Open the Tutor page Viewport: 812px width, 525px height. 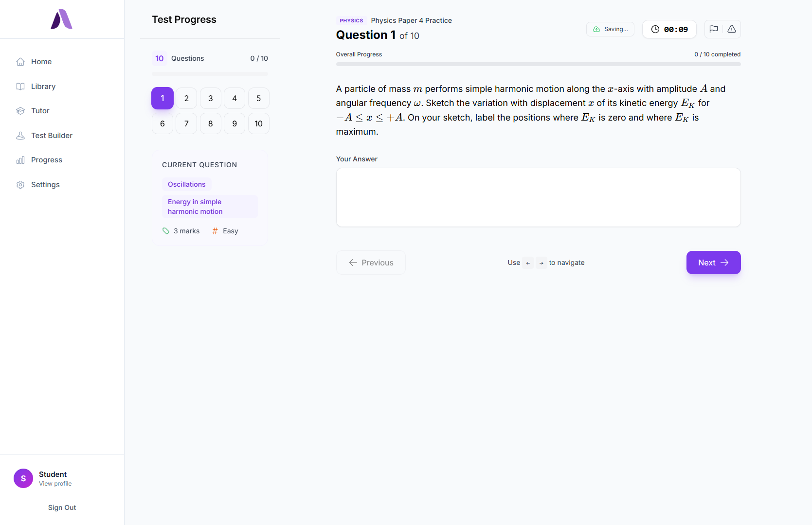pos(40,111)
